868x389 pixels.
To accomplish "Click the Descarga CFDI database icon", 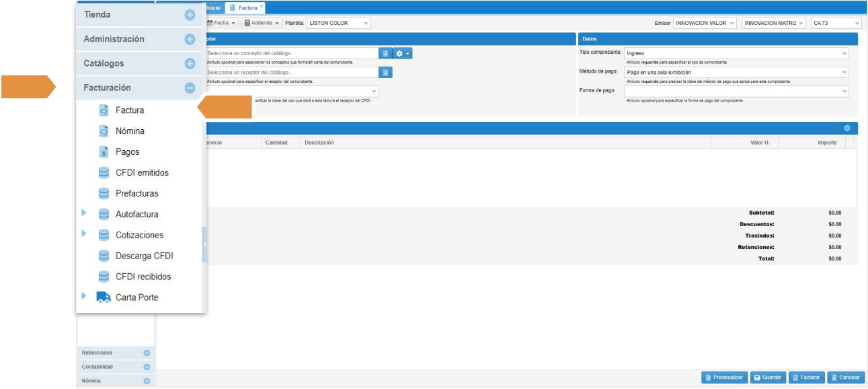I will (x=104, y=256).
